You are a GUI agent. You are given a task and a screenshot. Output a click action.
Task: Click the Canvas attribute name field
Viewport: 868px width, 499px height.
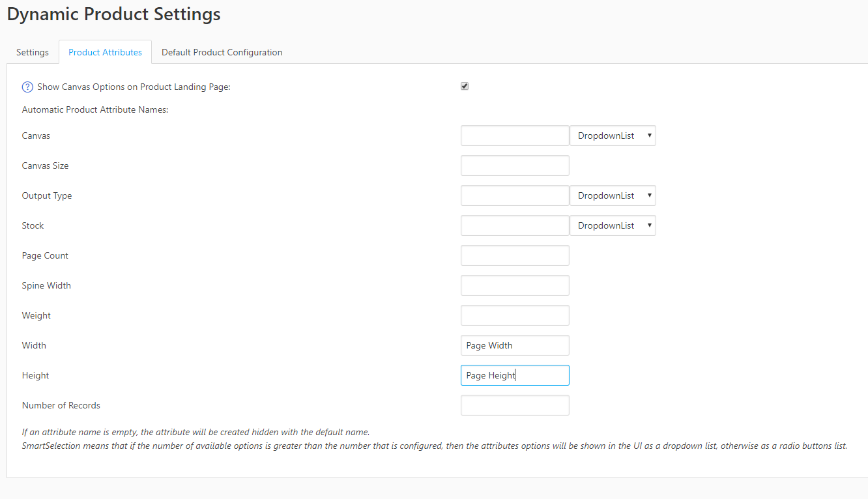point(515,135)
